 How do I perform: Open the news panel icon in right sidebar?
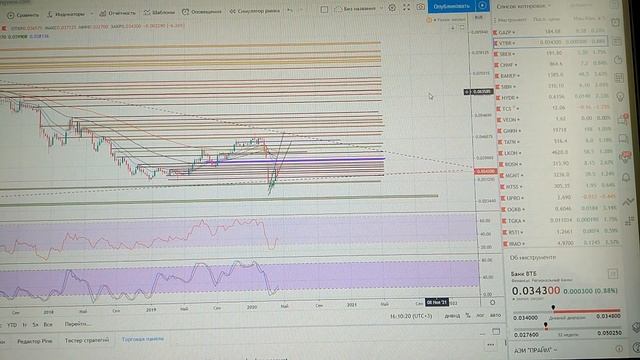click(x=617, y=42)
